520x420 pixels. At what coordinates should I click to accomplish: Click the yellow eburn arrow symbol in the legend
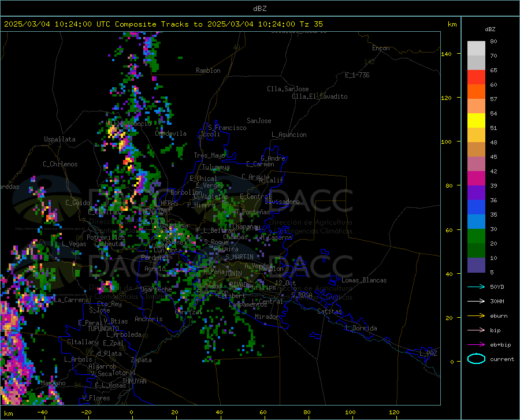(476, 316)
